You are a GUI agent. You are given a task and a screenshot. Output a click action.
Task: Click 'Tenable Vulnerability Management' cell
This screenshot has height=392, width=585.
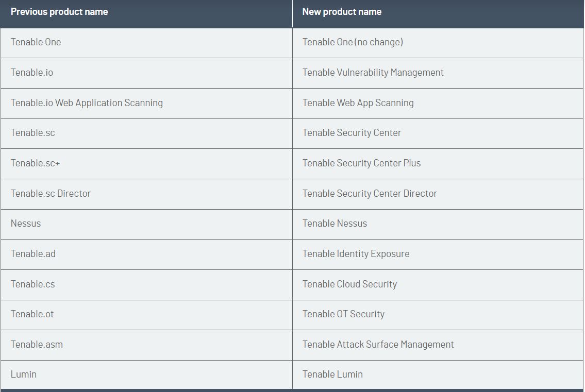pyautogui.click(x=438, y=73)
